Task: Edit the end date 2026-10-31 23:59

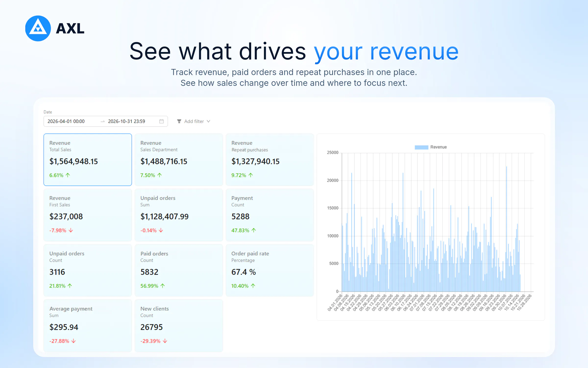Action: (126, 121)
